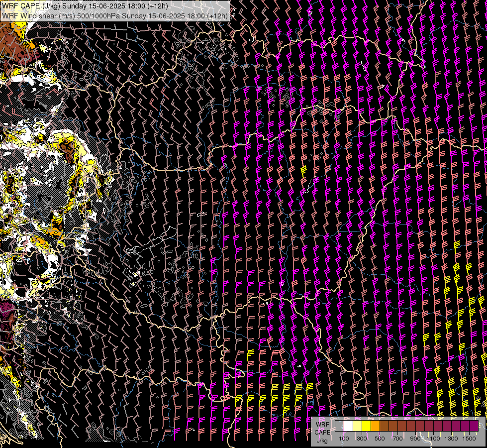Click the 100 legend value

(344, 439)
